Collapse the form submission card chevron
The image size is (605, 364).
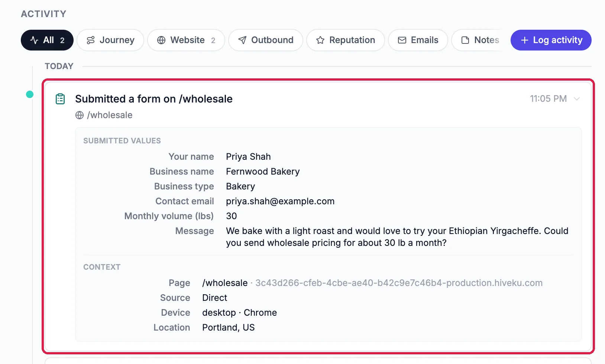pyautogui.click(x=577, y=99)
